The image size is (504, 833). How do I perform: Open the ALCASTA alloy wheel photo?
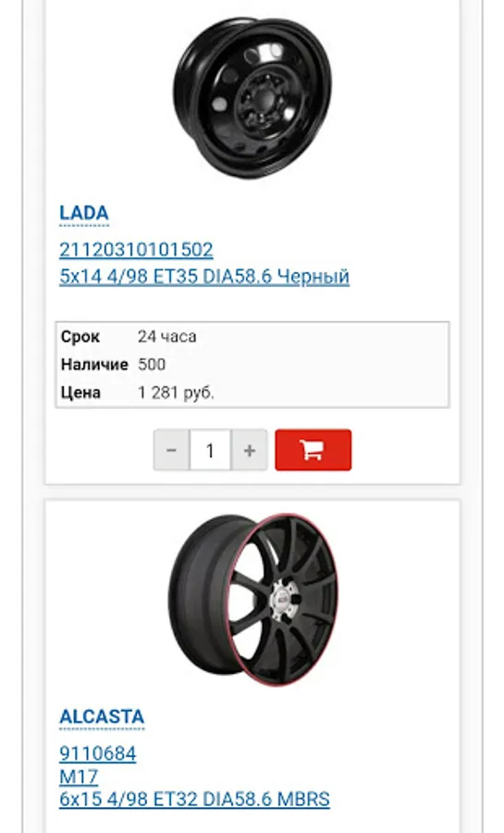252,599
